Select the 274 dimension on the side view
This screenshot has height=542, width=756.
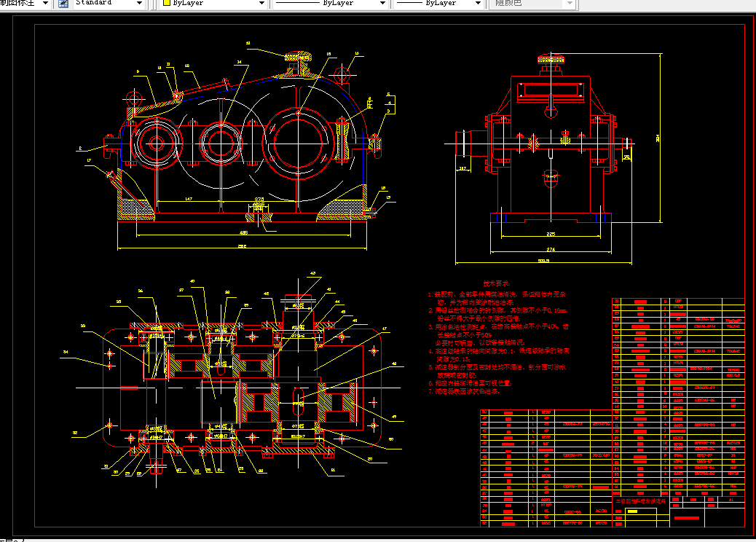[x=551, y=249]
